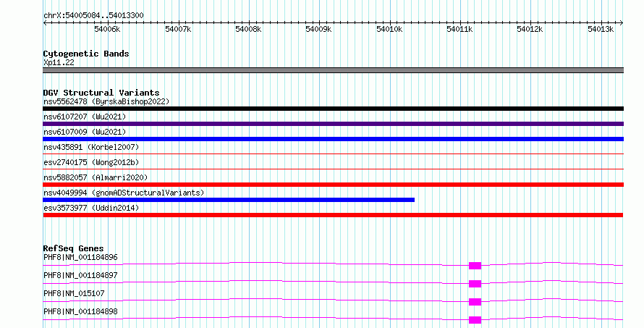Screen dimensions: 644x328
Task: Open the PHF8|NM_015107 transcript label
Action: point(74,294)
